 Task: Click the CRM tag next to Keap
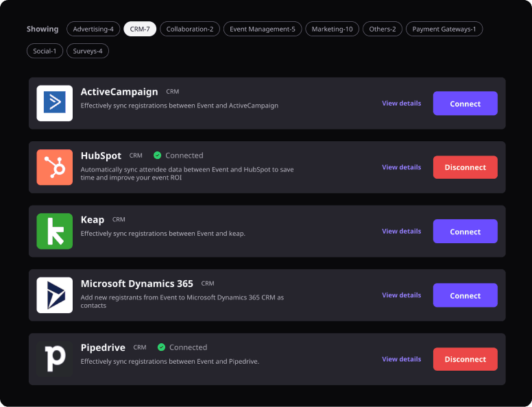pyautogui.click(x=119, y=219)
